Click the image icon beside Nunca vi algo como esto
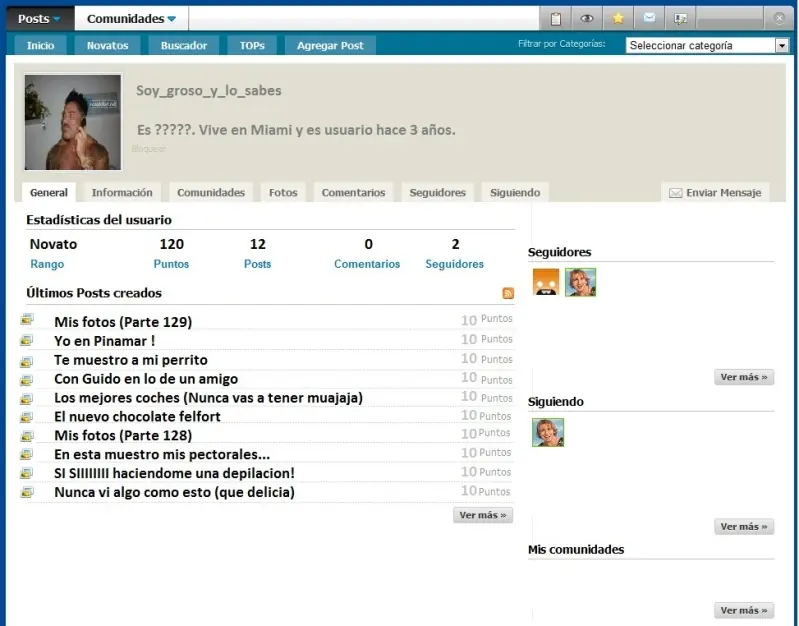The image size is (799, 626). pyautogui.click(x=26, y=492)
